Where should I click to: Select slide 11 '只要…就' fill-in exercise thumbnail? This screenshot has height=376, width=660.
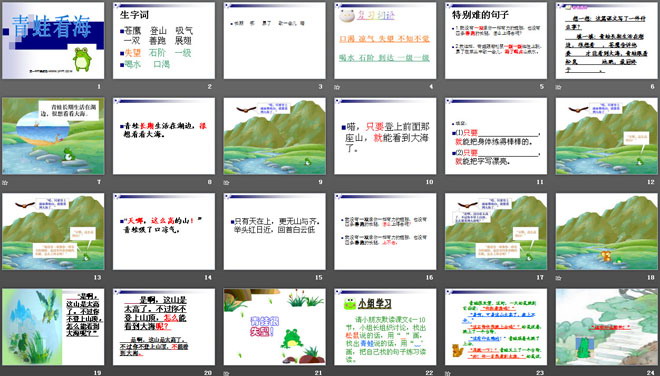(496, 136)
